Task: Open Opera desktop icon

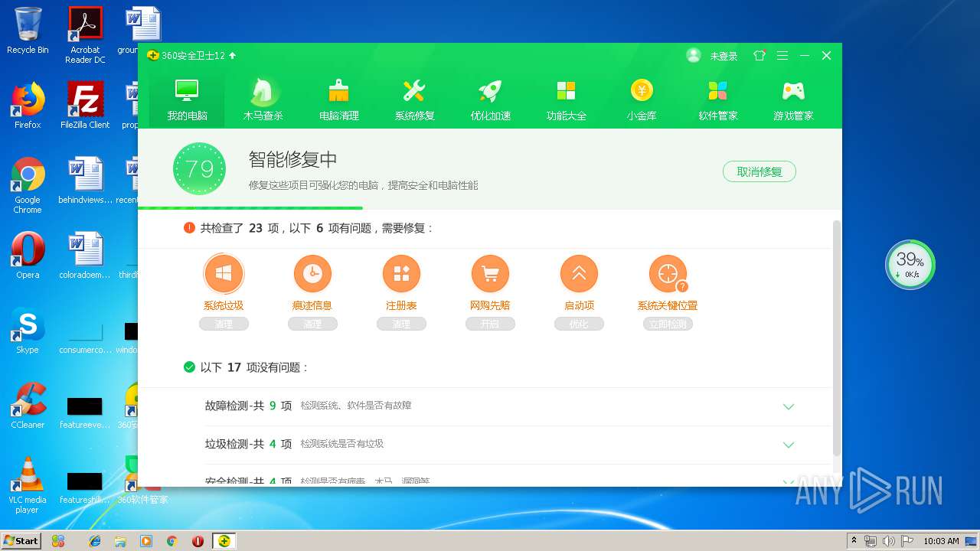Action: click(x=28, y=256)
